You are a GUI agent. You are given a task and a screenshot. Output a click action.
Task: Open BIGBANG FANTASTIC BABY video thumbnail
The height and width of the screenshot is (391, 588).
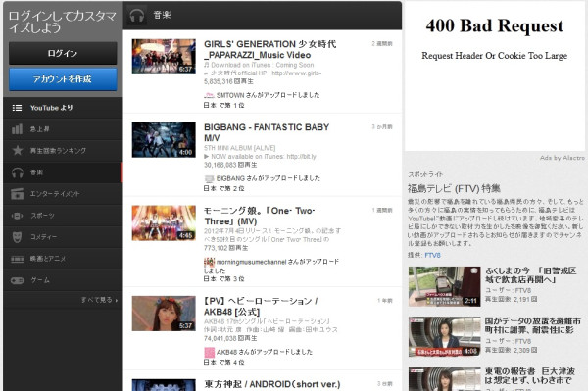click(x=164, y=140)
